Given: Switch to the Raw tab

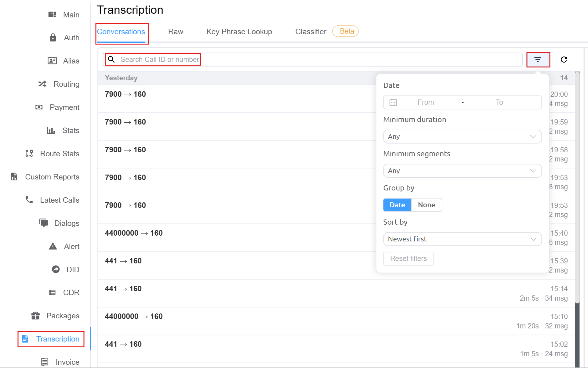Looking at the screenshot, I should [176, 32].
